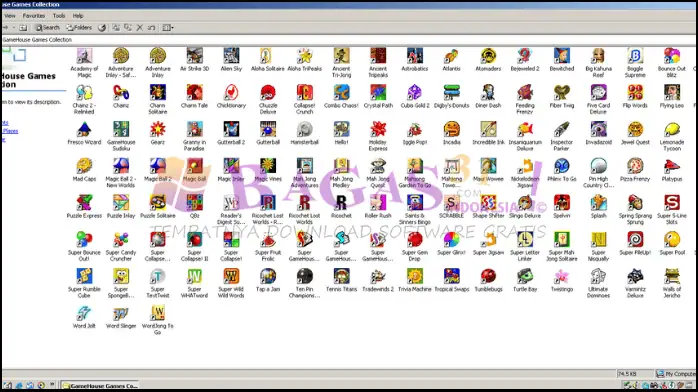This screenshot has height=392, width=698.
Task: Open the Favorites menu
Action: click(34, 16)
